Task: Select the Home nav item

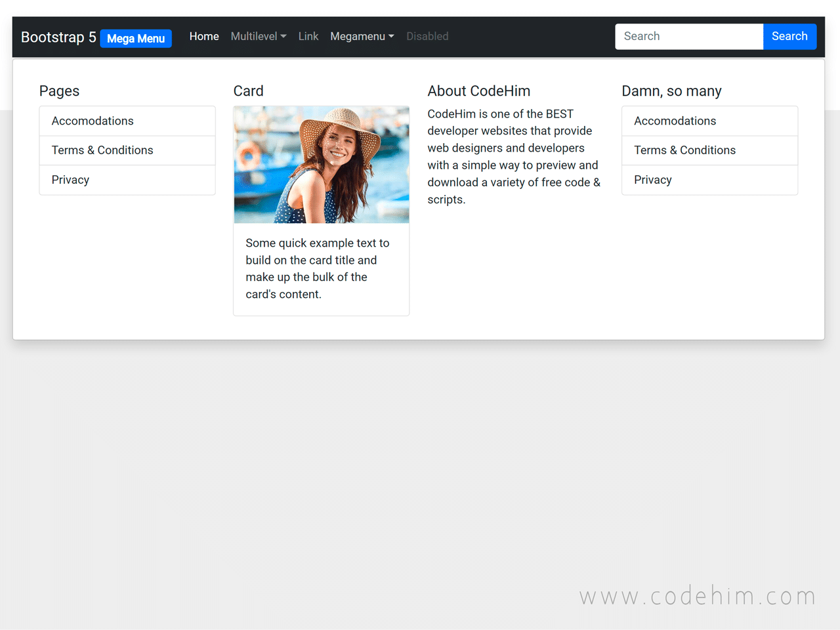Action: click(x=203, y=36)
